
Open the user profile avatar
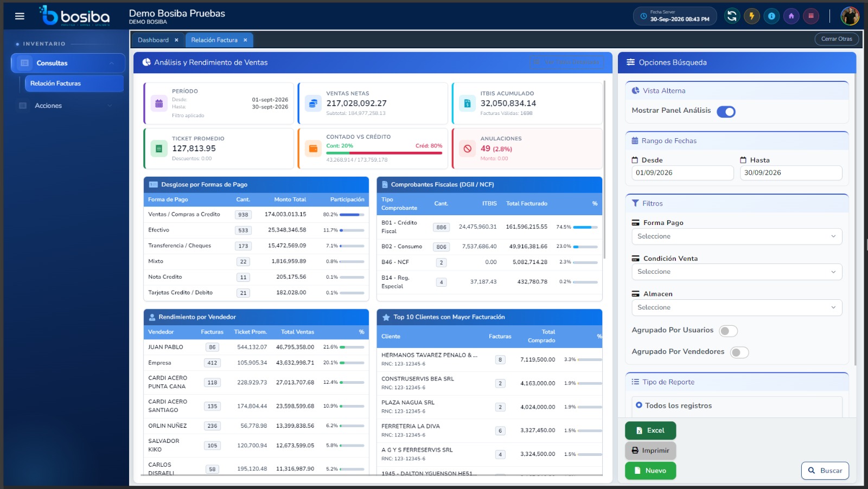click(x=850, y=16)
